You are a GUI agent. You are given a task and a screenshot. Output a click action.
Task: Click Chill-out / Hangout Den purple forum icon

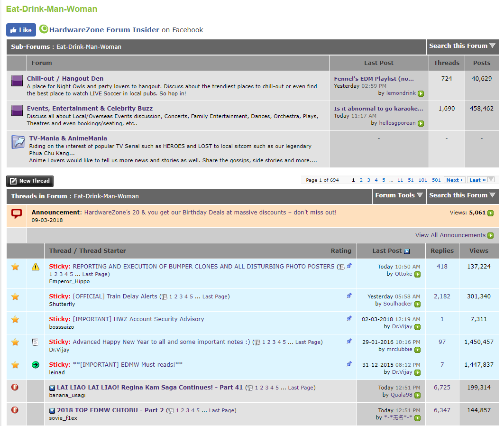17,81
